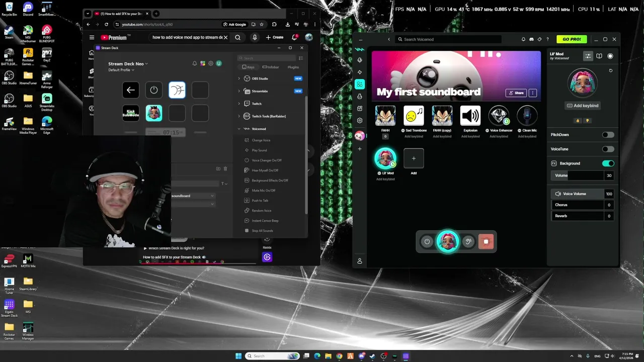This screenshot has height=362, width=644.
Task: Select the power key on Stream Deck
Action: (x=154, y=90)
